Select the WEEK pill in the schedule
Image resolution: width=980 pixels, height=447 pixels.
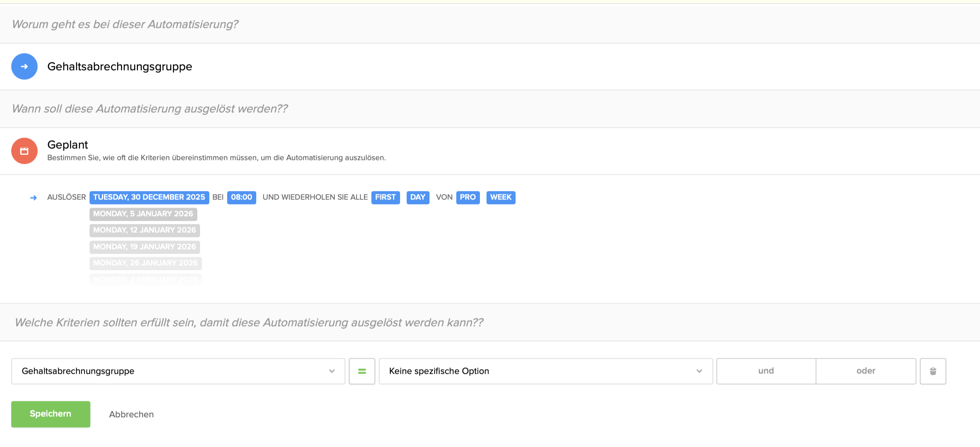(x=500, y=197)
